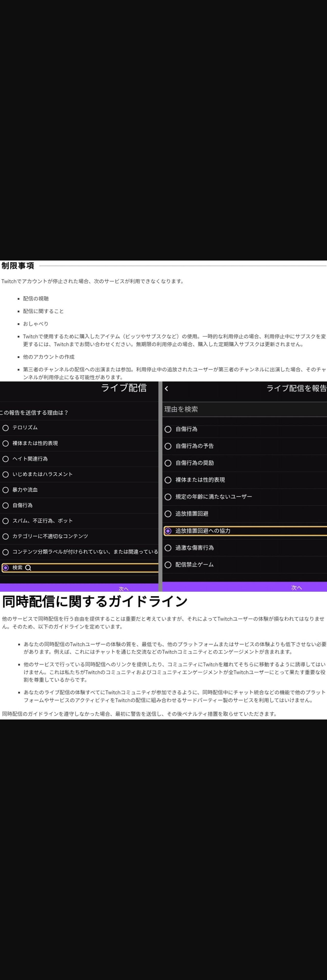
Task: Click the おしゃべり bullet text
Action: 36,324
